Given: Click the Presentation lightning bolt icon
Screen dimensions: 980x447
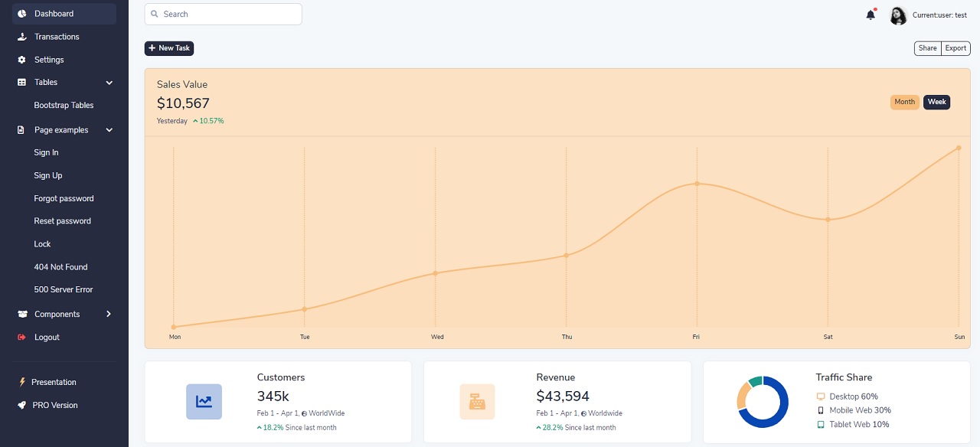Looking at the screenshot, I should (22, 382).
